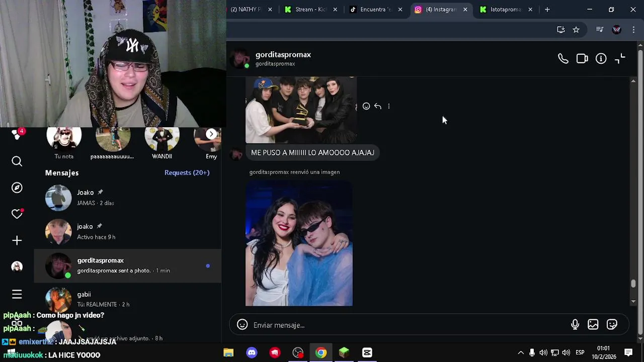Image resolution: width=644 pixels, height=362 pixels.
Task: Open Discord from taskbar
Action: (252, 352)
